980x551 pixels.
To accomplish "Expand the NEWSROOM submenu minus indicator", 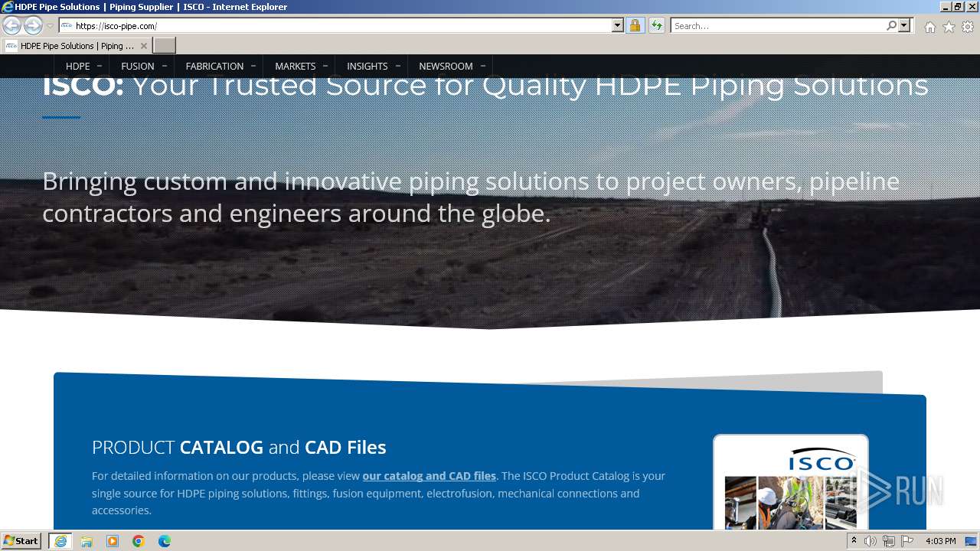I will click(x=482, y=67).
